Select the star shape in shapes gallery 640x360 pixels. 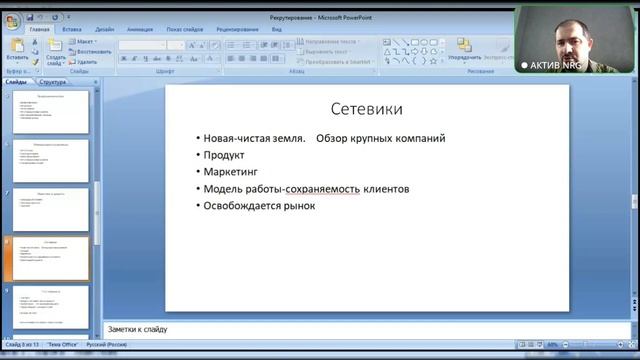433,61
